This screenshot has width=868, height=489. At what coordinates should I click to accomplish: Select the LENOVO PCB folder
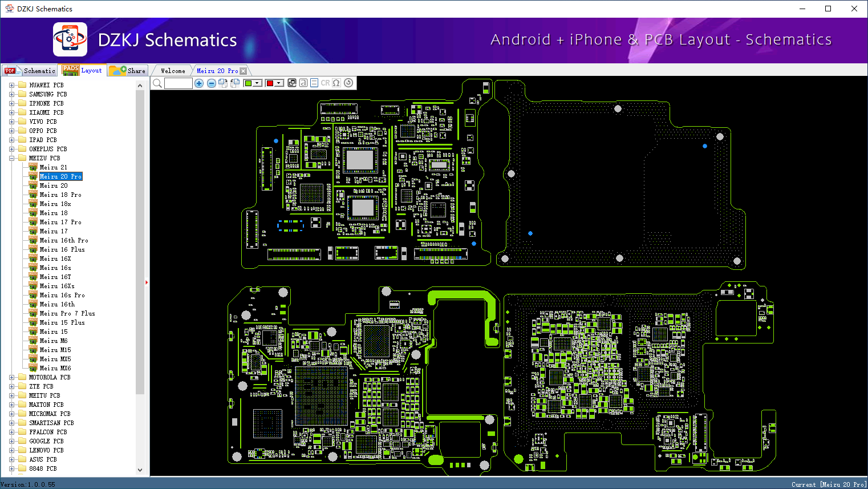click(x=46, y=450)
